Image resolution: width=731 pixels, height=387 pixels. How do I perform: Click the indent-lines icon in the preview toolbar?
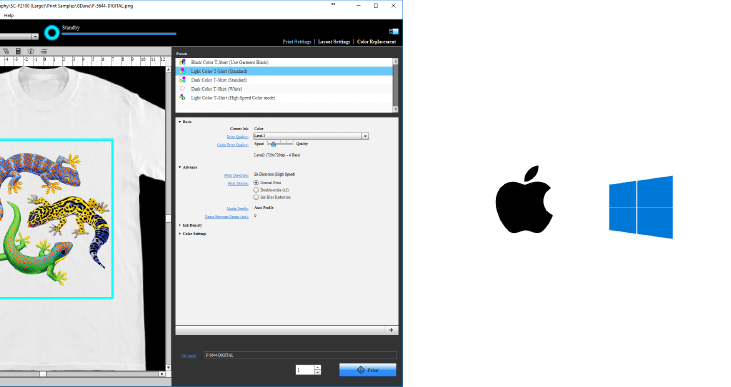tap(44, 51)
